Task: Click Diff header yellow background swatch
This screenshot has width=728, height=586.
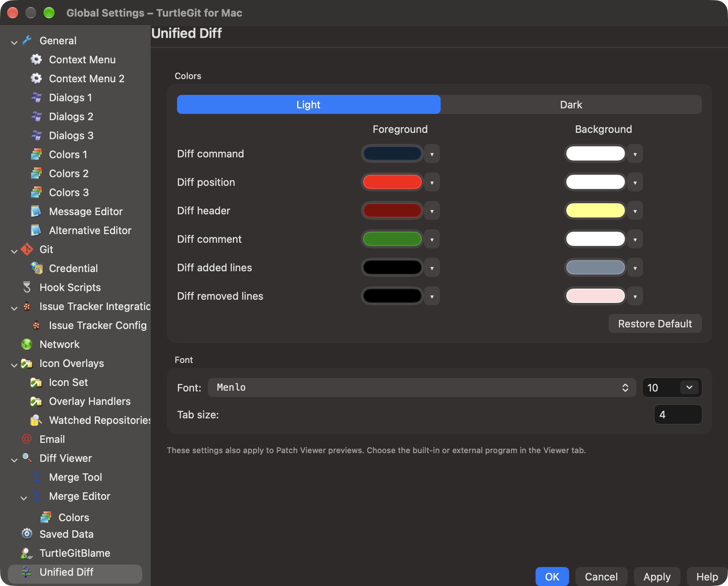Action: tap(595, 210)
